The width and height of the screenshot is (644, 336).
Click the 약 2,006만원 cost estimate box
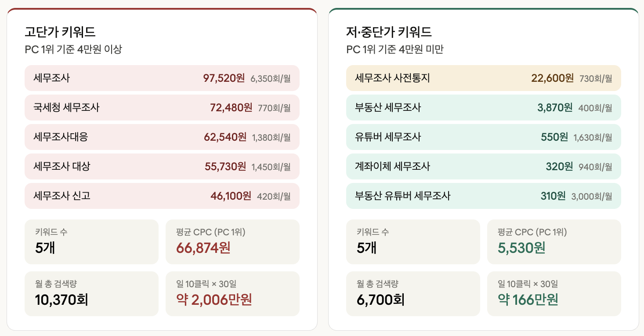(x=232, y=294)
